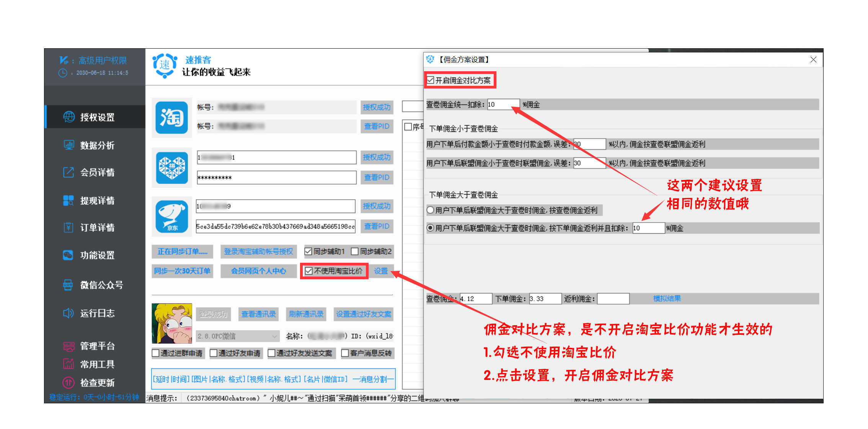
Task: Select radio 按下单佣金返利并且扣除
Action: (431, 228)
